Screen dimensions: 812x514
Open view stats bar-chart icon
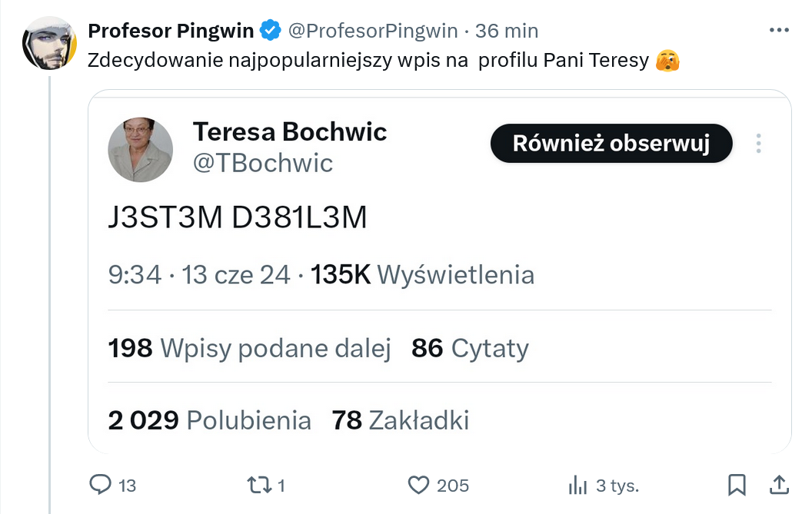point(577,486)
